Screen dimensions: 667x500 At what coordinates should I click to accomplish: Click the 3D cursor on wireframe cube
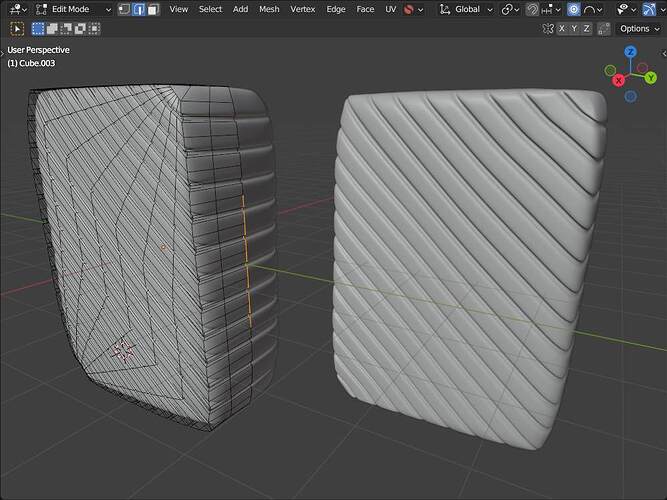pyautogui.click(x=124, y=351)
